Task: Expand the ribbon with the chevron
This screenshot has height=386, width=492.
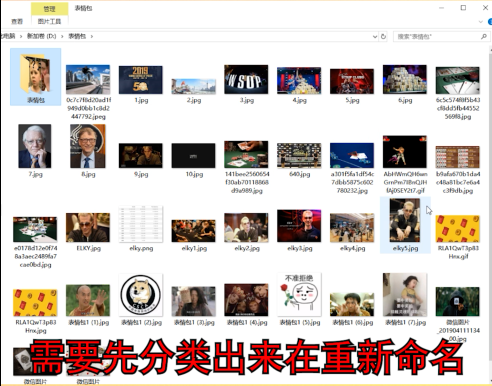Action: (x=480, y=22)
